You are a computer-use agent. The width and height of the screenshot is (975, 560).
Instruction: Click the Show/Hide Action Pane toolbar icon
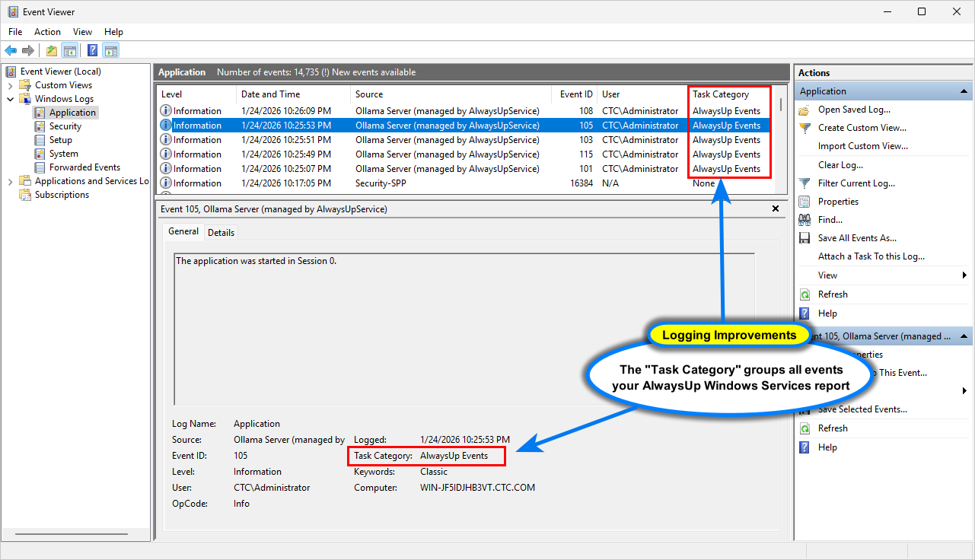(x=110, y=50)
